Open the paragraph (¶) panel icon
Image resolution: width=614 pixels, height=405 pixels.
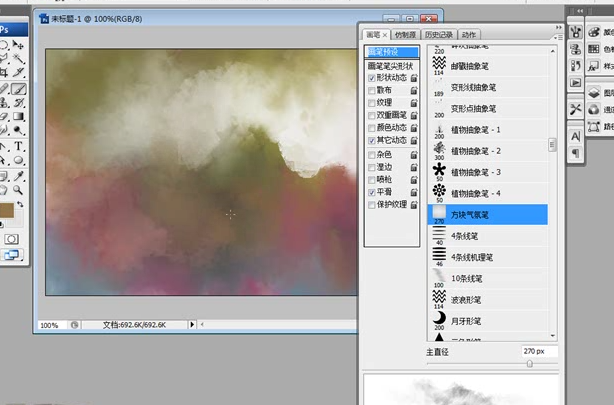point(576,153)
